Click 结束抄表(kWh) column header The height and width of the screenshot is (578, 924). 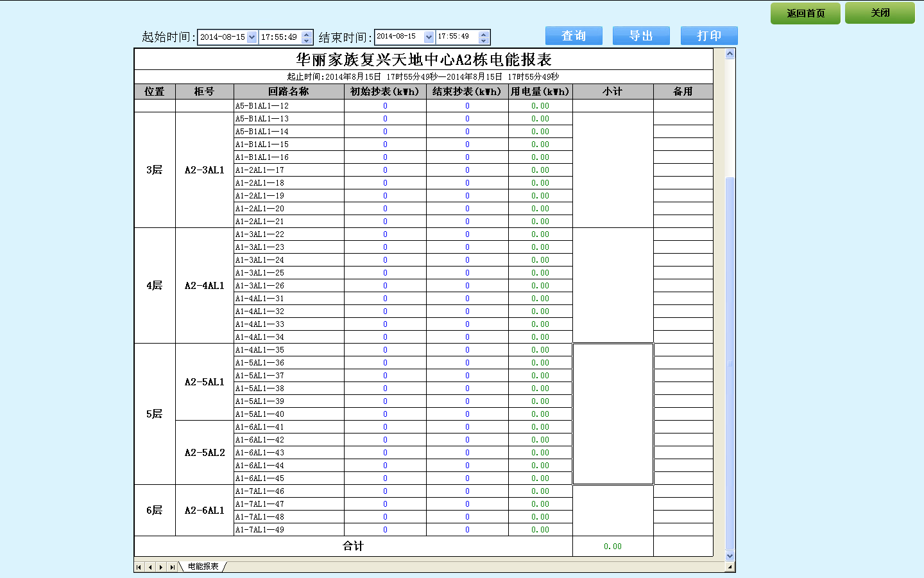coord(467,92)
